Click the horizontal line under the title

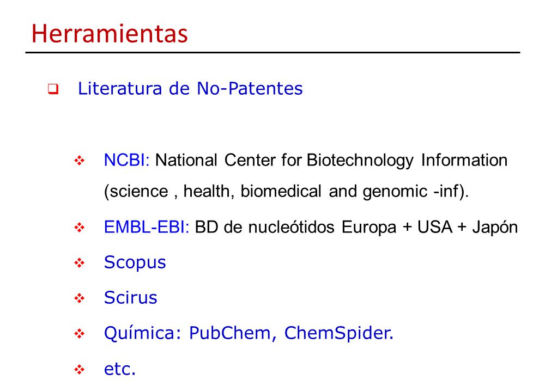tap(272, 53)
